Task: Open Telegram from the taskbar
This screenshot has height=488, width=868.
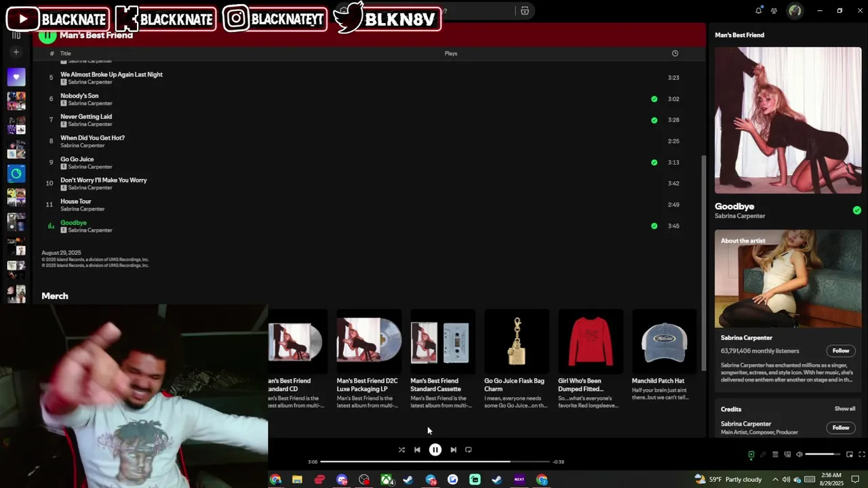Action: click(x=431, y=480)
